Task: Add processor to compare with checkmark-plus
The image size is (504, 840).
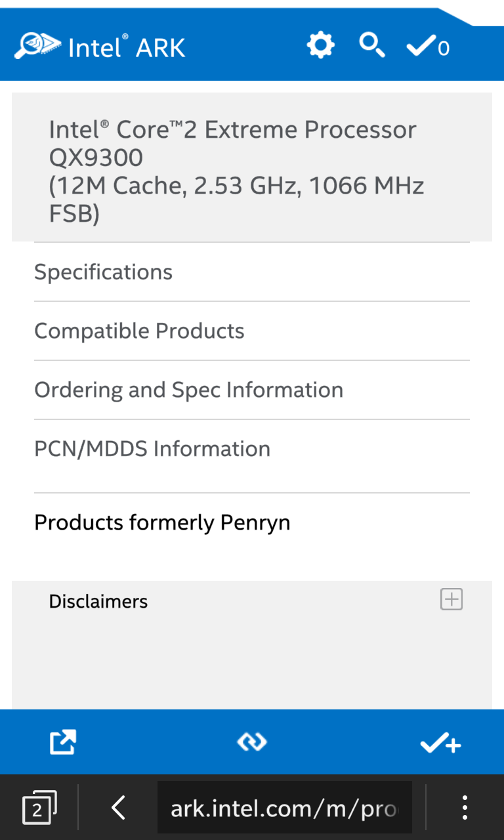Action: (x=440, y=743)
